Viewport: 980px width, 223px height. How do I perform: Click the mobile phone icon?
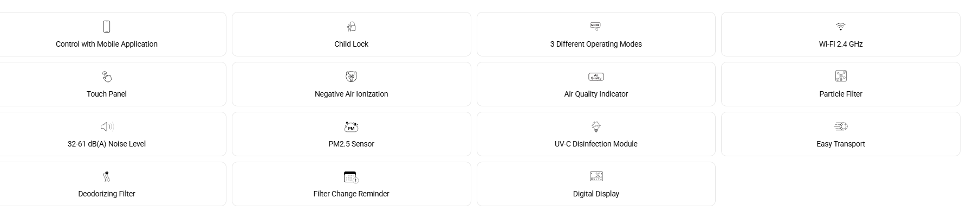pyautogui.click(x=107, y=27)
